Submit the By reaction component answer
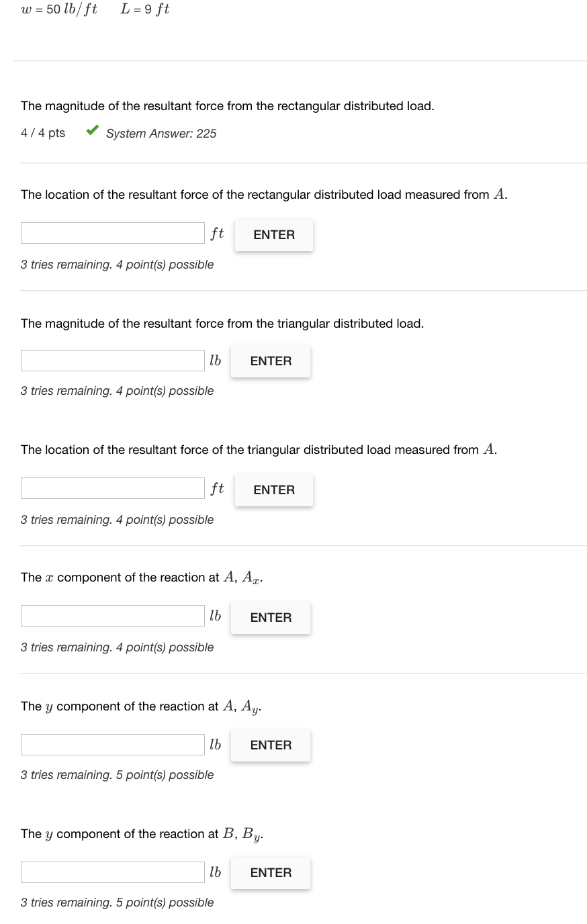Image resolution: width=587 pixels, height=924 pixels. (x=271, y=873)
